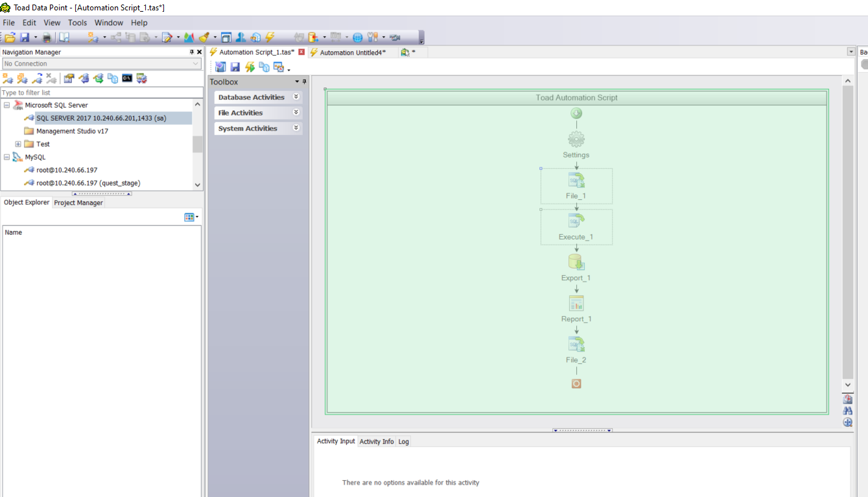Select SQL SERVER 2017 connection in tree

coord(101,118)
